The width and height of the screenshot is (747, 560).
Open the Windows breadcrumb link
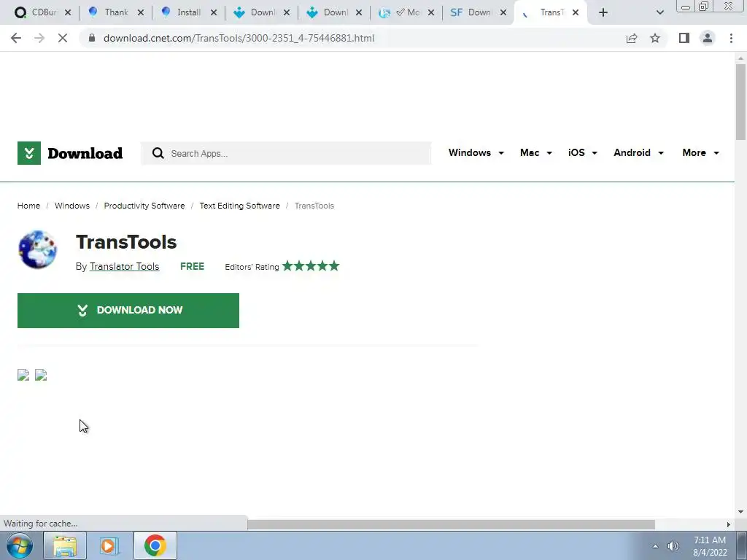(72, 206)
